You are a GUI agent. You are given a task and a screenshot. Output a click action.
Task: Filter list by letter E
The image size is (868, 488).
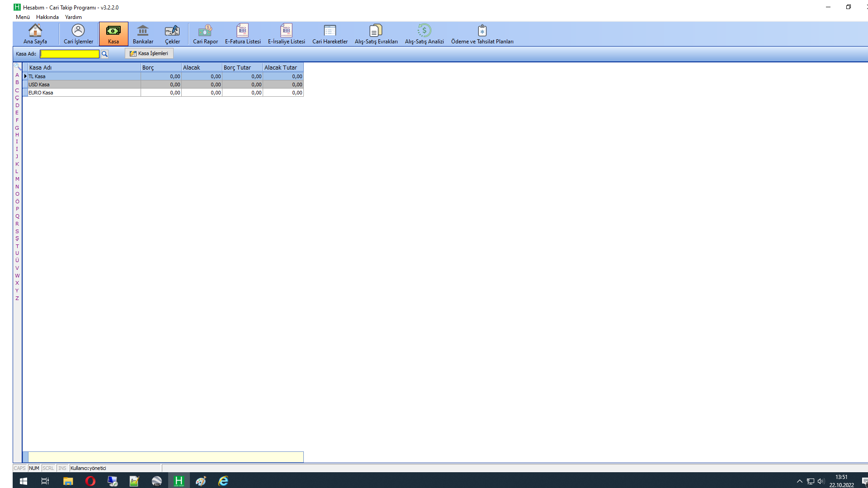[17, 113]
